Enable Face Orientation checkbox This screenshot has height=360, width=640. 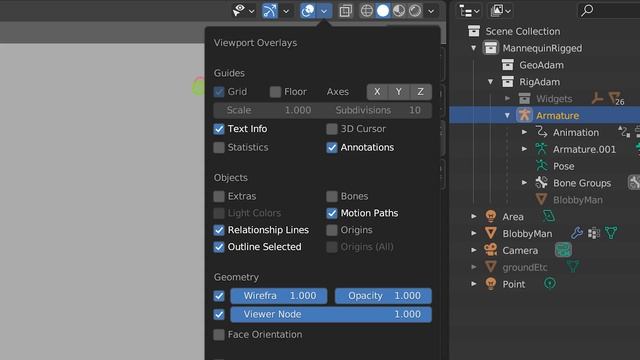[219, 335]
